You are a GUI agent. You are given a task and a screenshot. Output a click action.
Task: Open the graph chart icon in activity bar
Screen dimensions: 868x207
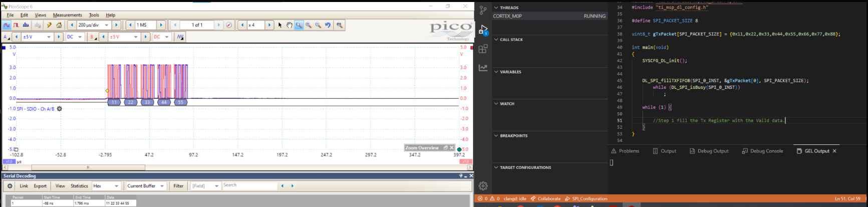(483, 68)
